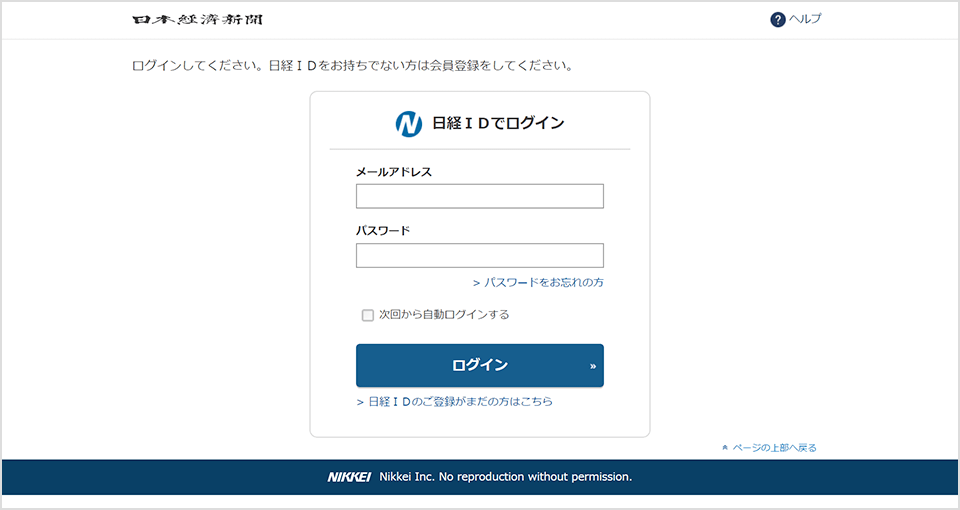Click the » arrow on the ログイン button
The image size is (960, 510).
coord(593,366)
